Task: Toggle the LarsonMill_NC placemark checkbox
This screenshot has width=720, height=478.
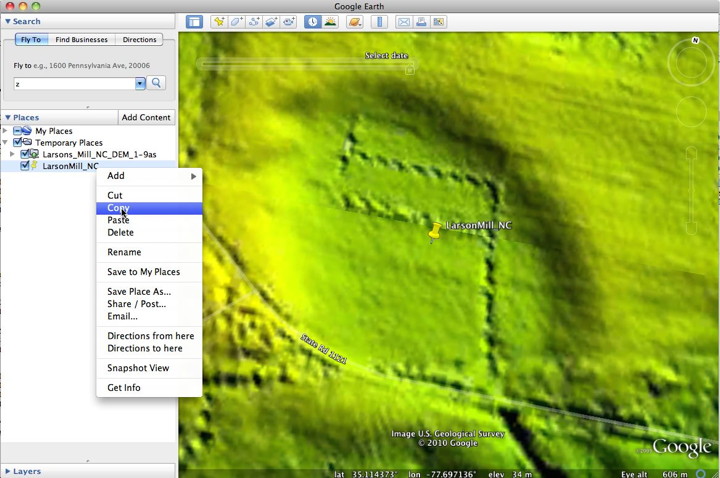Action: point(25,167)
